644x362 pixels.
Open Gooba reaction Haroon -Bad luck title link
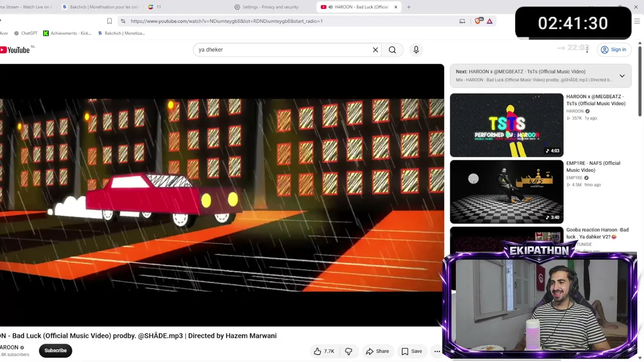pos(597,233)
